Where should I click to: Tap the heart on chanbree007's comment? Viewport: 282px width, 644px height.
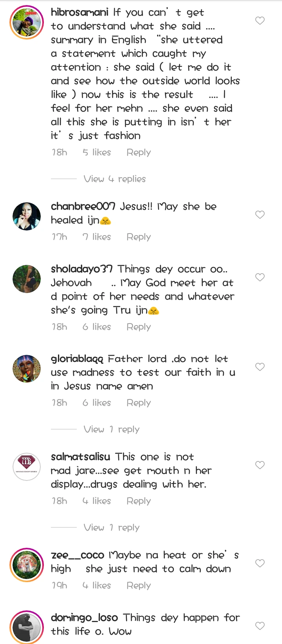[260, 215]
